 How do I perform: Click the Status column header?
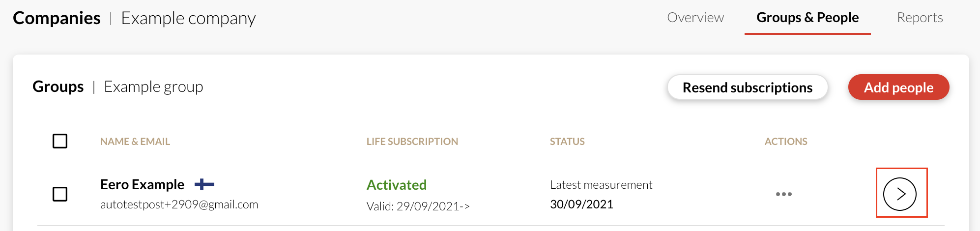[567, 142]
